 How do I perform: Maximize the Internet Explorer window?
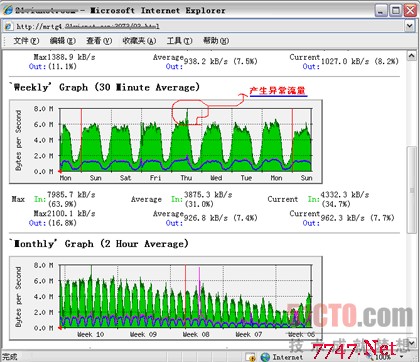[x=396, y=10]
